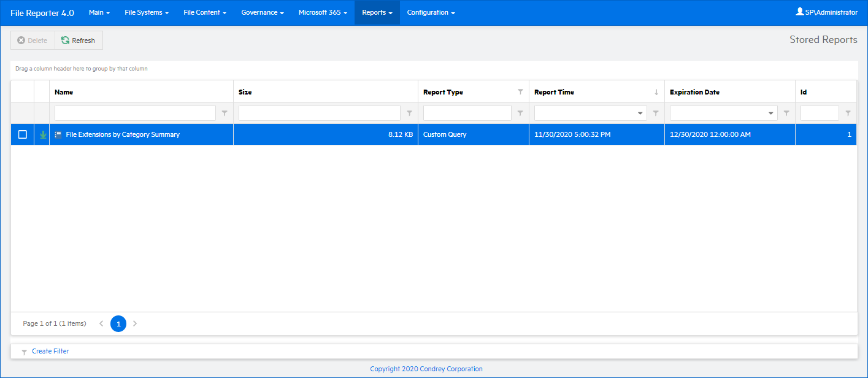Go to previous page arrow
Viewport: 868px width, 378px height.
pyautogui.click(x=101, y=323)
